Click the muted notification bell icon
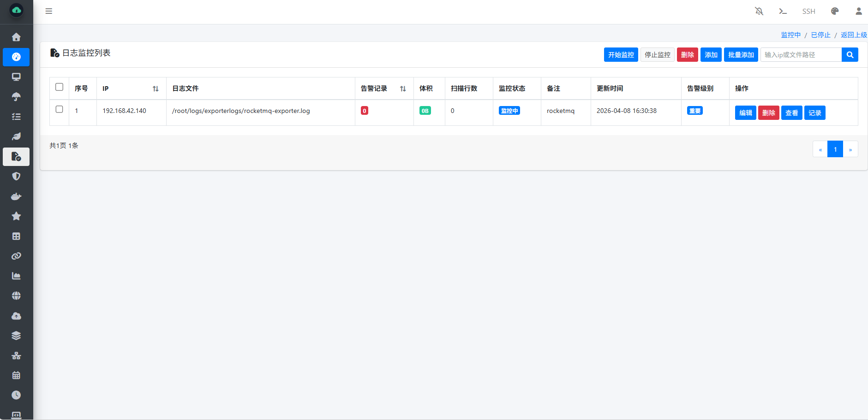 (759, 11)
